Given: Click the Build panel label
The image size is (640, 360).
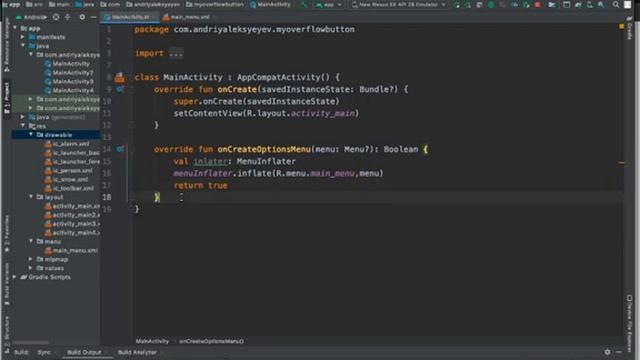Looking at the screenshot, I should (x=21, y=352).
